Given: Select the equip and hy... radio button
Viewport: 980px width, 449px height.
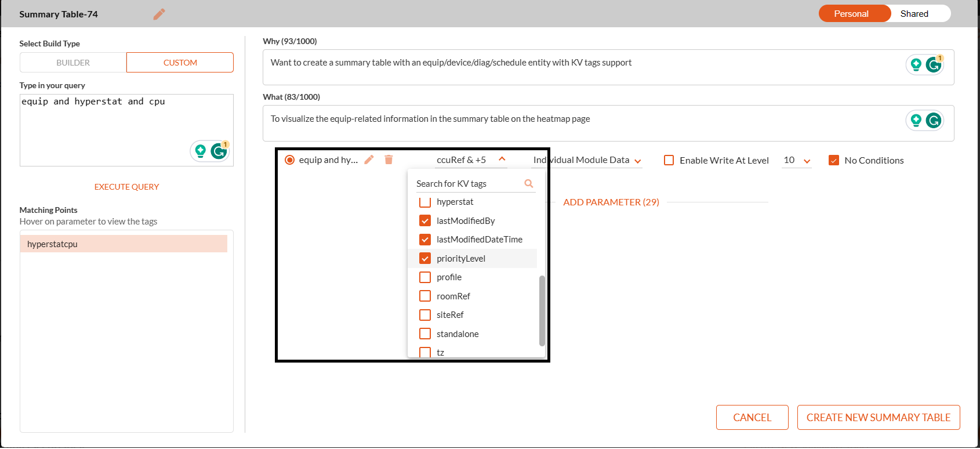Looking at the screenshot, I should (289, 160).
